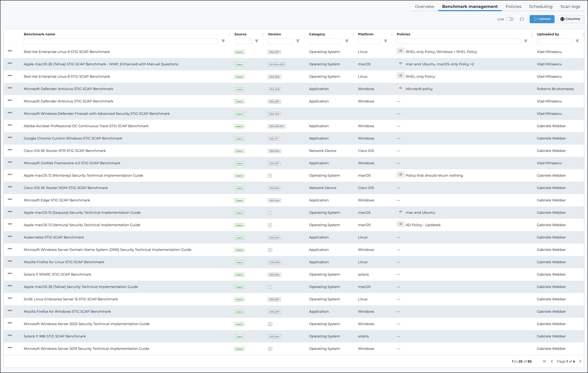
Task: Sort by Uploaded by column header
Action: 548,34
